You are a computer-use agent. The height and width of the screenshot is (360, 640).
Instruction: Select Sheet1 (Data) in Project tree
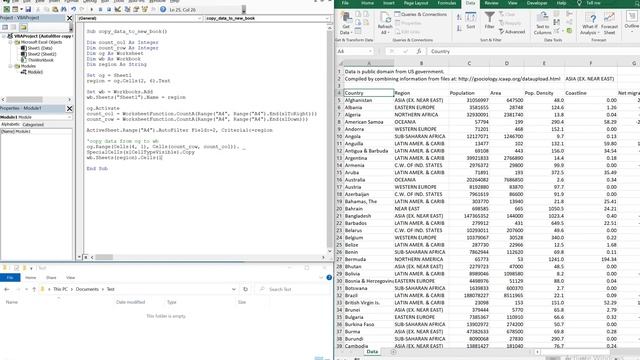click(x=40, y=48)
